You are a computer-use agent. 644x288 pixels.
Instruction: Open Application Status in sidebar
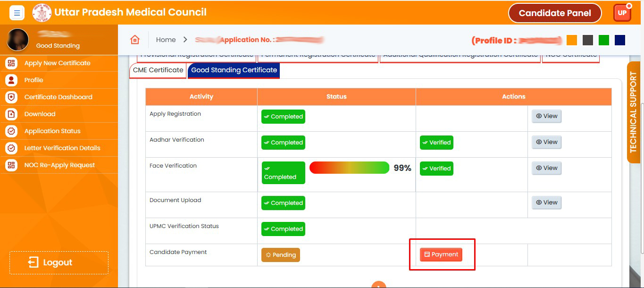[52, 131]
